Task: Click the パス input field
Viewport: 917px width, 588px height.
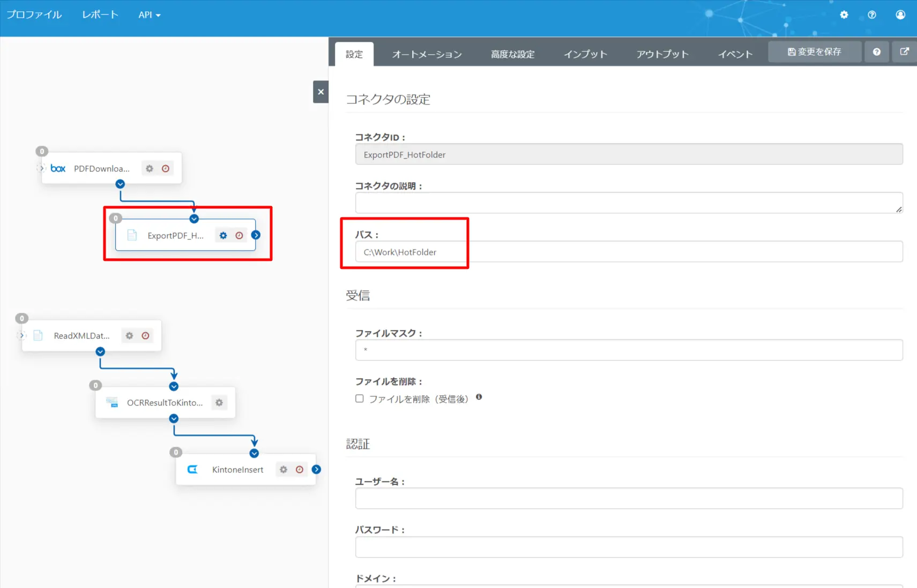Action: point(629,252)
